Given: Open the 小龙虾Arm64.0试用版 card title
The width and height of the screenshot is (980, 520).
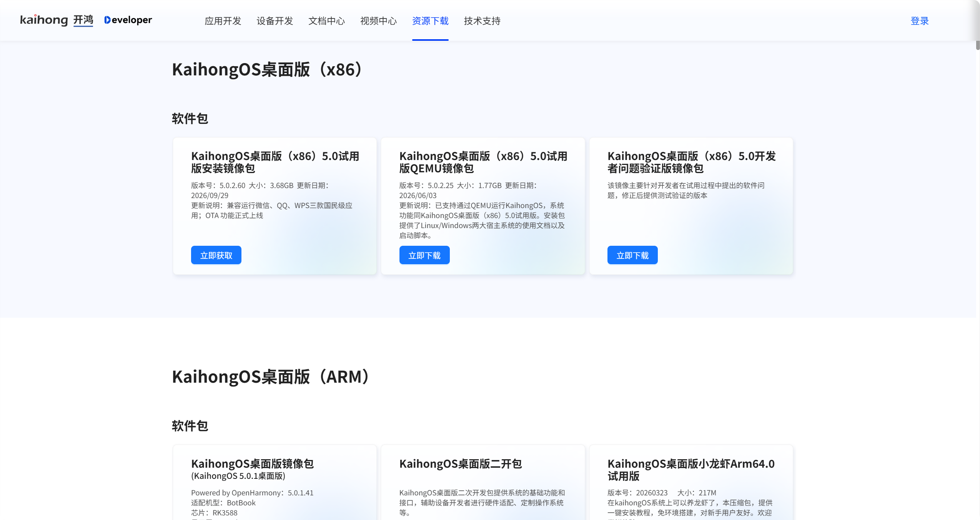Looking at the screenshot, I should click(691, 470).
